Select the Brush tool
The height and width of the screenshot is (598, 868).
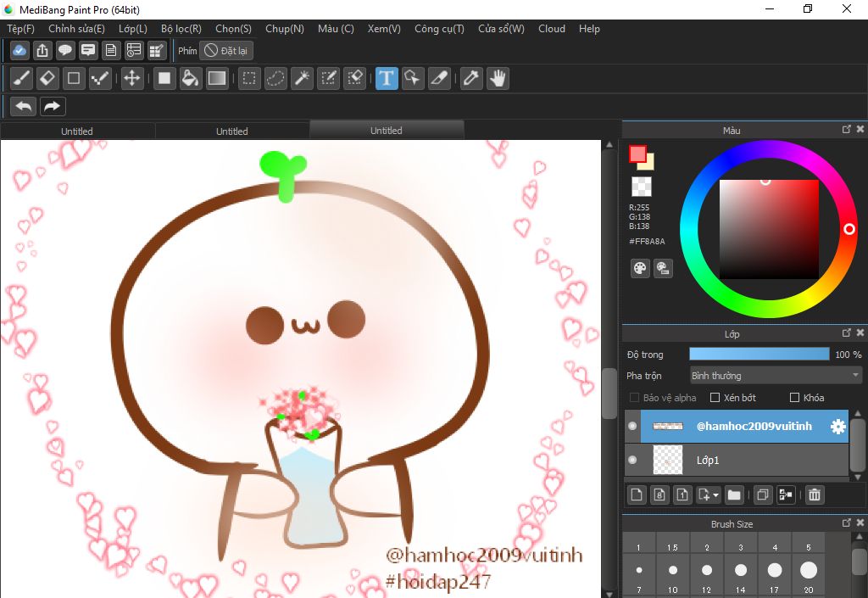pyautogui.click(x=21, y=78)
